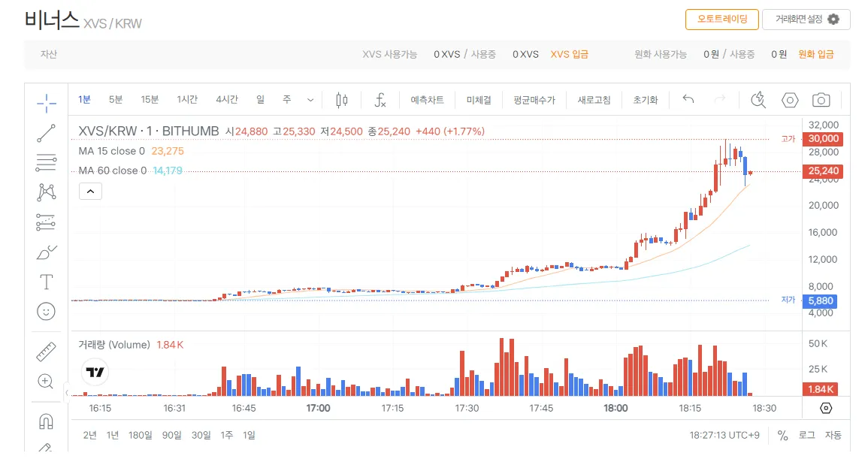
Task: Open the emoji sticker tool
Action: tap(47, 310)
